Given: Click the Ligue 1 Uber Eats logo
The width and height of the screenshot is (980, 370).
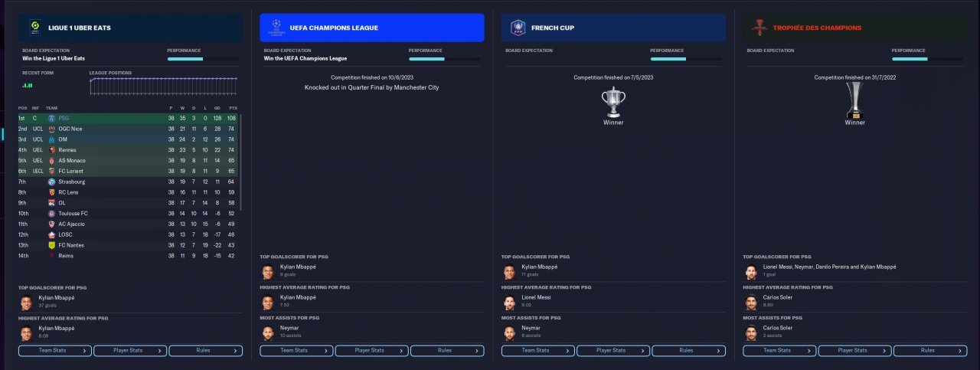Looking at the screenshot, I should click(34, 27).
